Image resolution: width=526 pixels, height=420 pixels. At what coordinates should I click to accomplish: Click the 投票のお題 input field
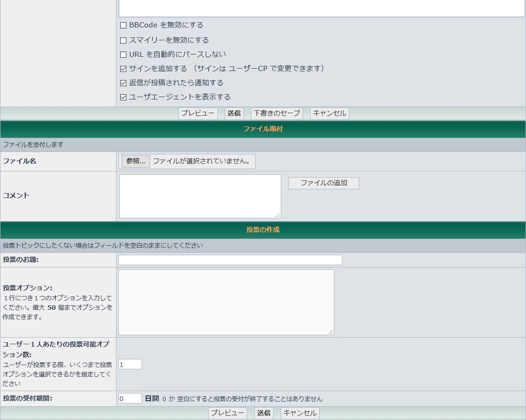tap(230, 260)
